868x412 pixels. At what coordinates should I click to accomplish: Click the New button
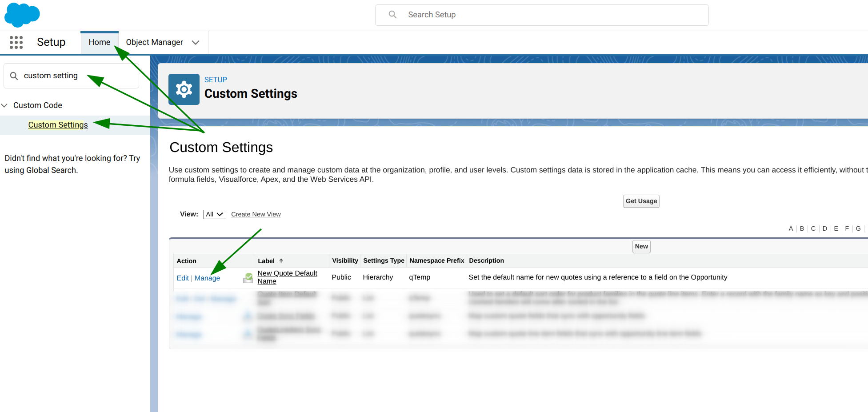coord(641,247)
